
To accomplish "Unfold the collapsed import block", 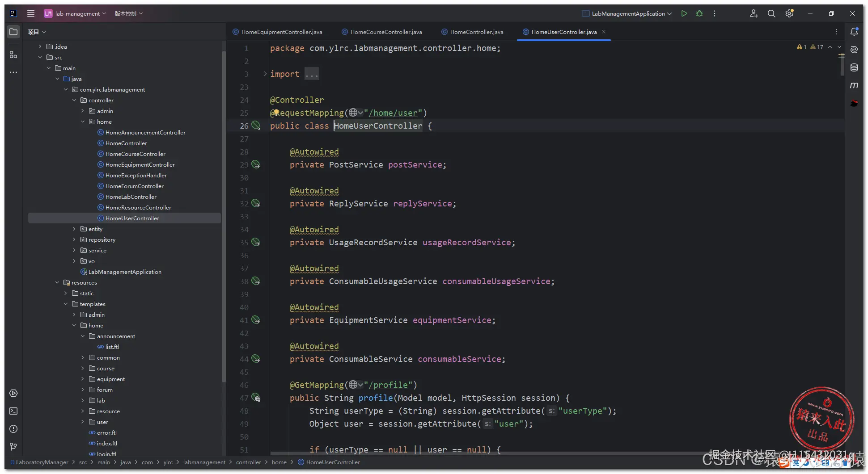I will 265,74.
